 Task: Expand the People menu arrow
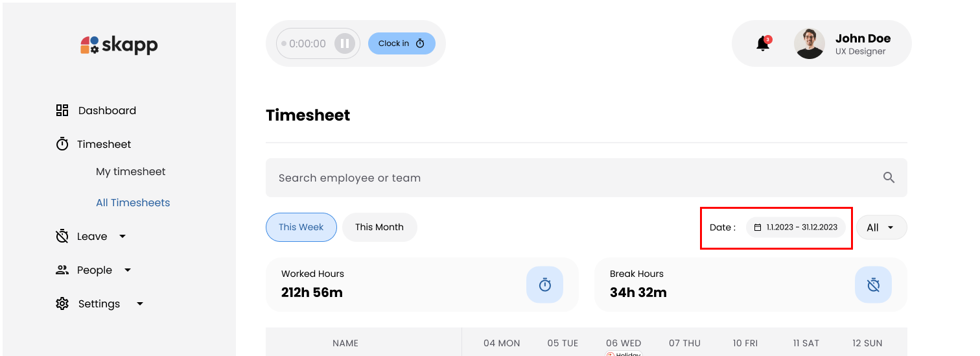pos(128,270)
